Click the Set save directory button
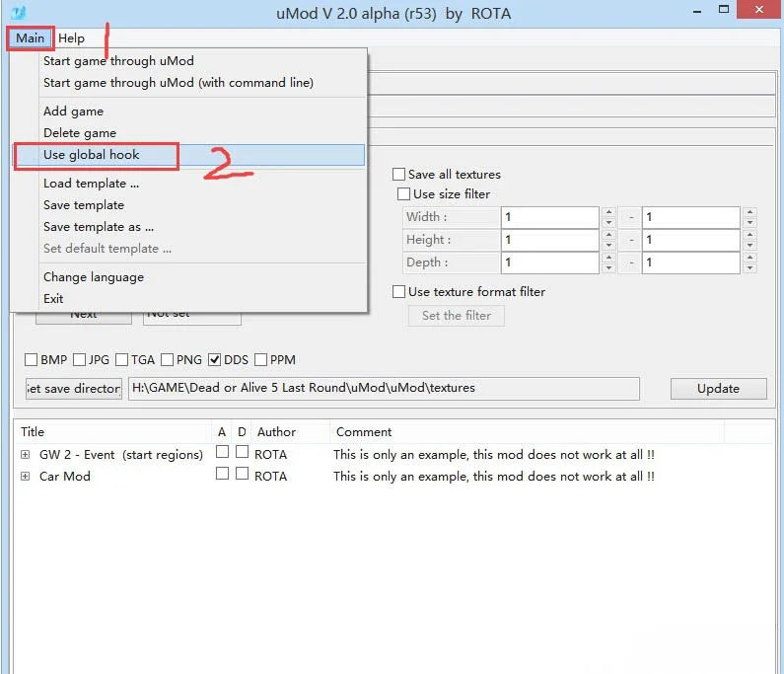This screenshot has height=674, width=784. point(74,389)
